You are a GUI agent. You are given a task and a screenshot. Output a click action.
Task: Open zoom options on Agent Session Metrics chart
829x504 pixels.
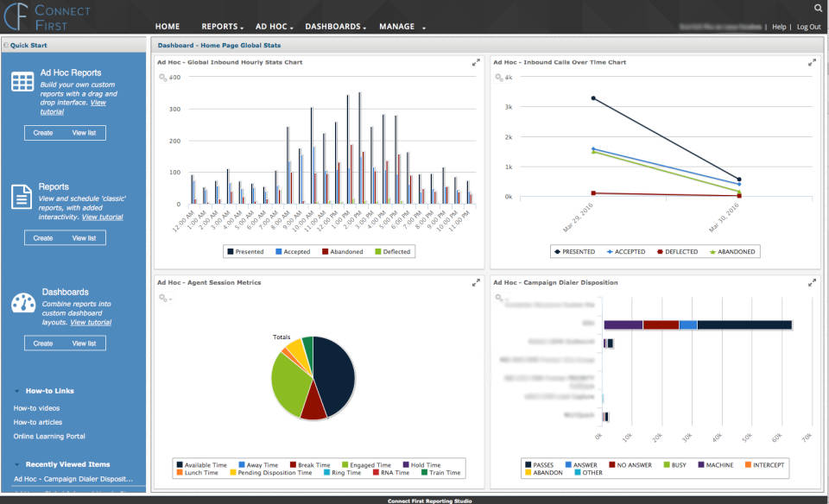164,298
